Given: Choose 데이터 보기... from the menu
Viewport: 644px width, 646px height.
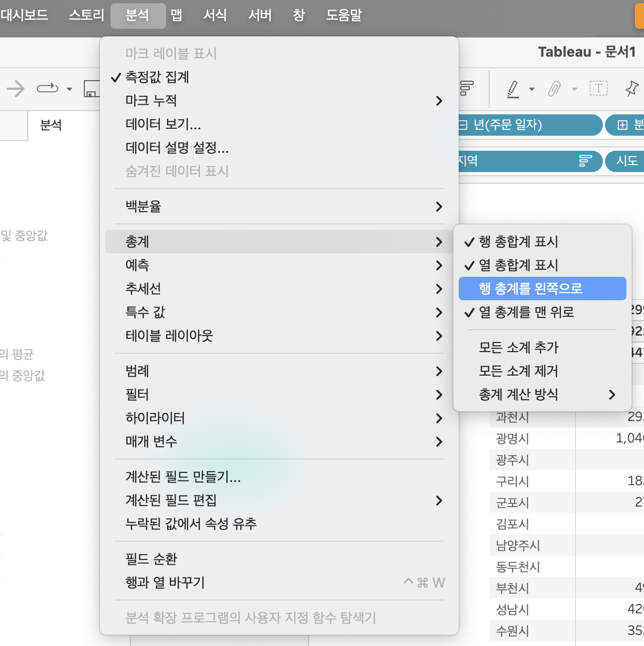Looking at the screenshot, I should tap(279, 124).
